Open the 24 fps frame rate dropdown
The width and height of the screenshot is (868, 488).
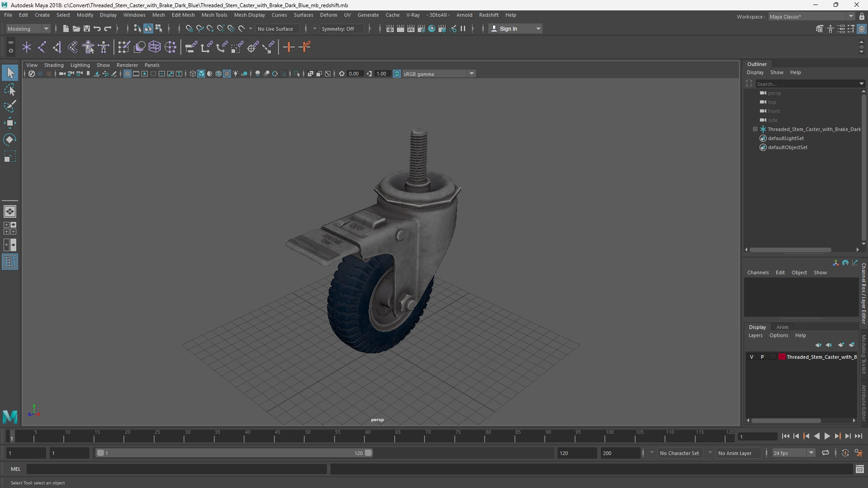(793, 453)
